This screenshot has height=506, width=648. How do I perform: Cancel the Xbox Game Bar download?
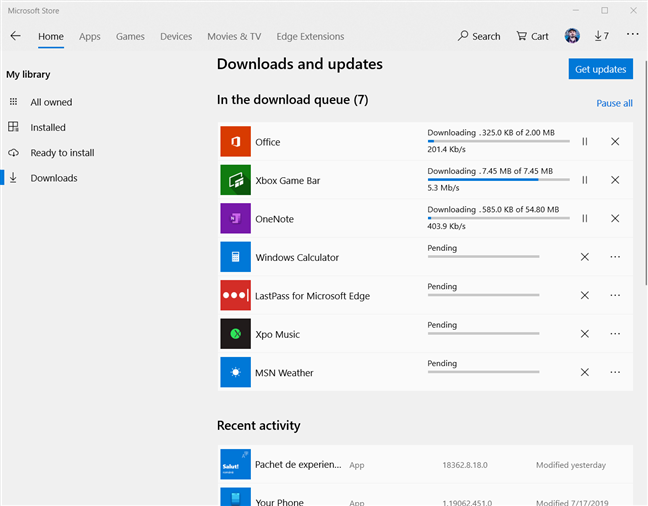click(615, 180)
